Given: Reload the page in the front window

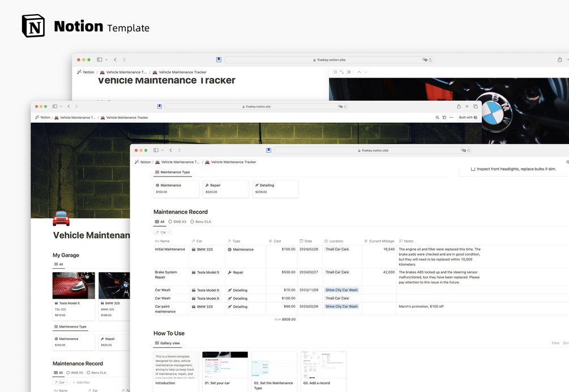Looking at the screenshot, I should (x=469, y=150).
